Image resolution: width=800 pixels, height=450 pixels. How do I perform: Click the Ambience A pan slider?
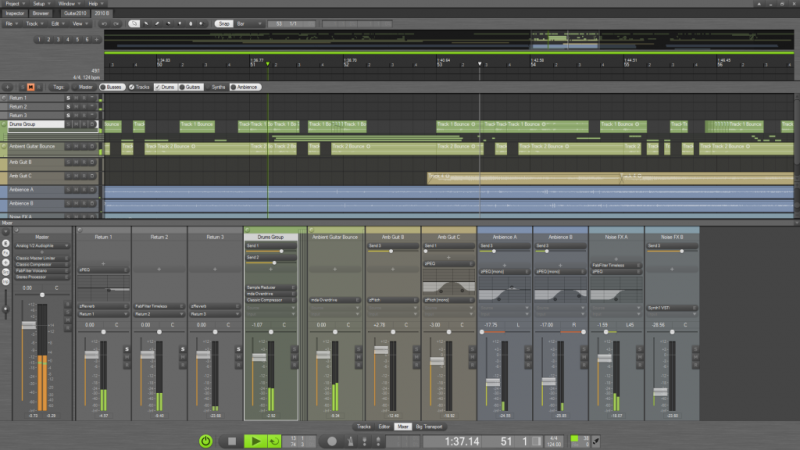click(505, 332)
